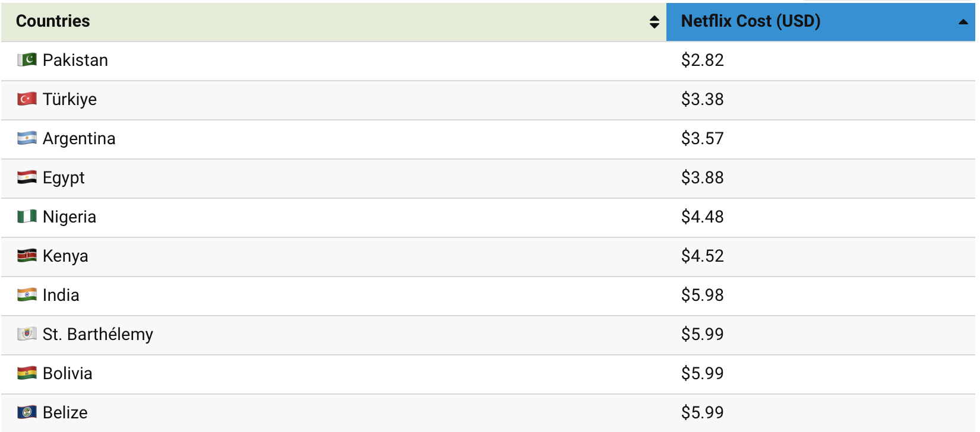Click the Kenya flag icon

pos(26,256)
